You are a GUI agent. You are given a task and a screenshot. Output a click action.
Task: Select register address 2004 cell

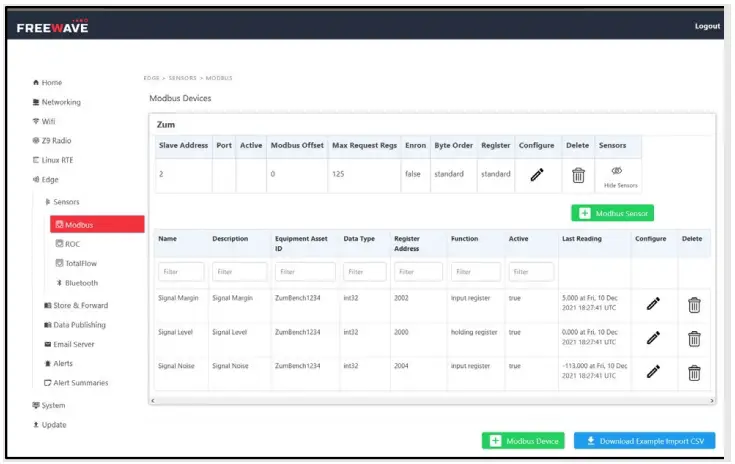pos(401,366)
